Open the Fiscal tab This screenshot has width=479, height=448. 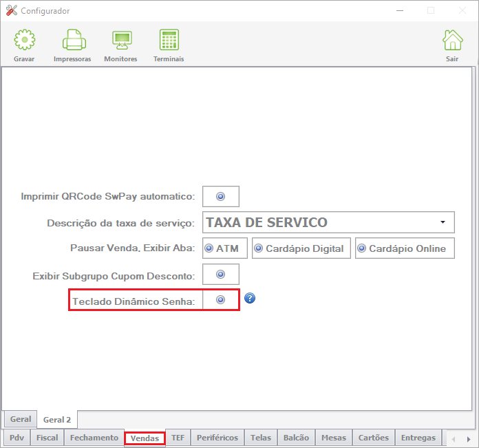[47, 438]
